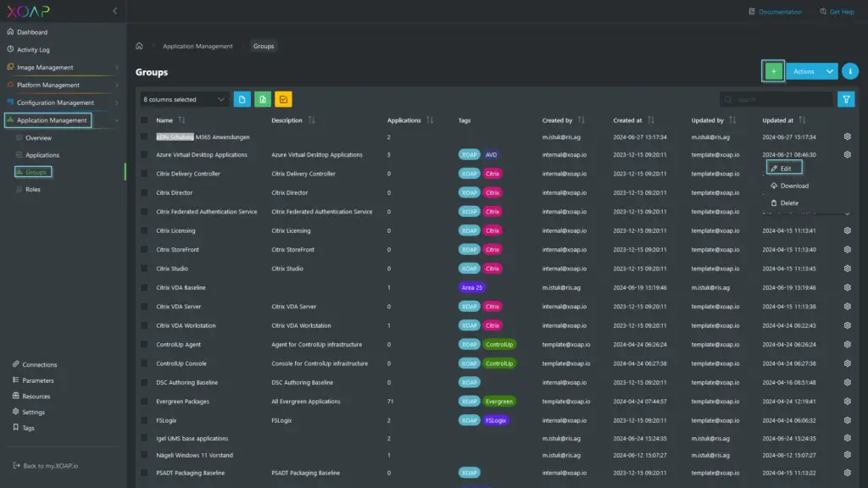Open the Actions dropdown arrow
The image size is (868, 488).
coord(829,71)
